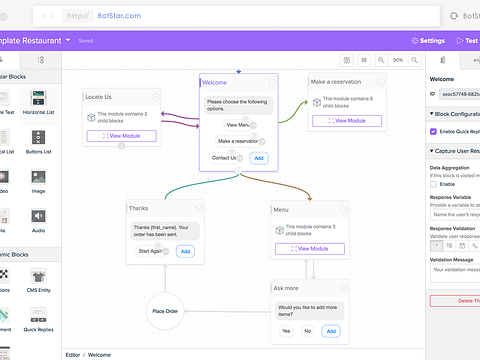
Task: Click Add in the Thanks block
Action: [185, 251]
